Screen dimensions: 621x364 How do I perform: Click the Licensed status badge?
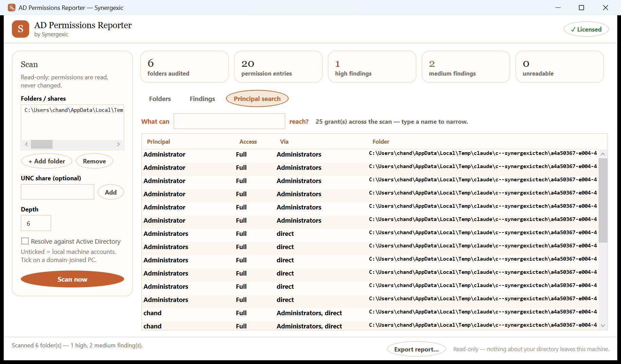click(x=586, y=29)
